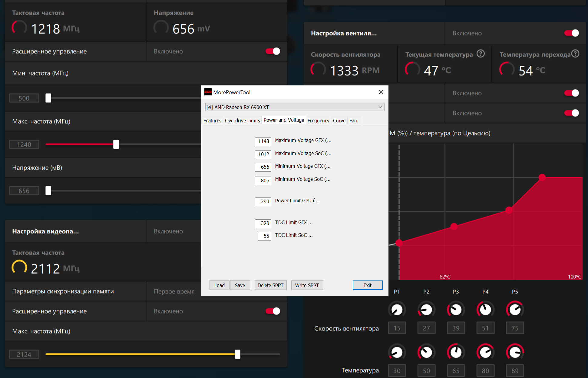Open Параметры синхронизации памяти dropdown value
Screen dimensions: 588x378
coord(174,291)
